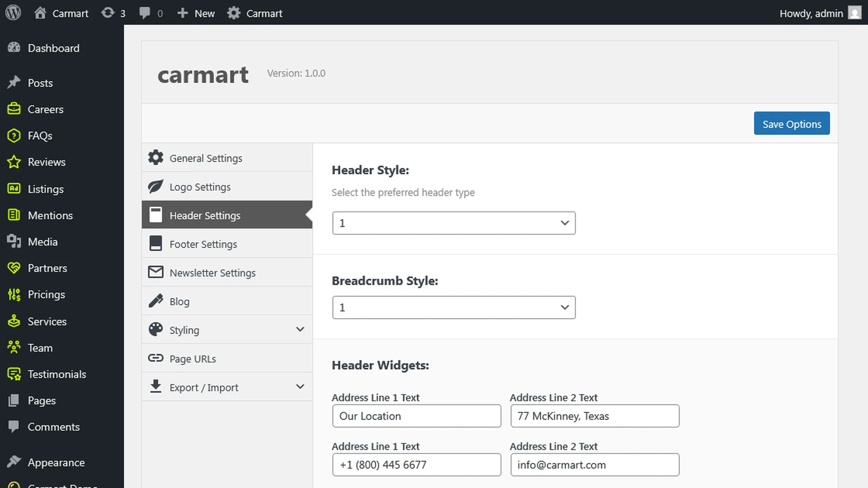The image size is (868, 488).
Task: Click the home icon beside Carmart
Action: coord(40,13)
